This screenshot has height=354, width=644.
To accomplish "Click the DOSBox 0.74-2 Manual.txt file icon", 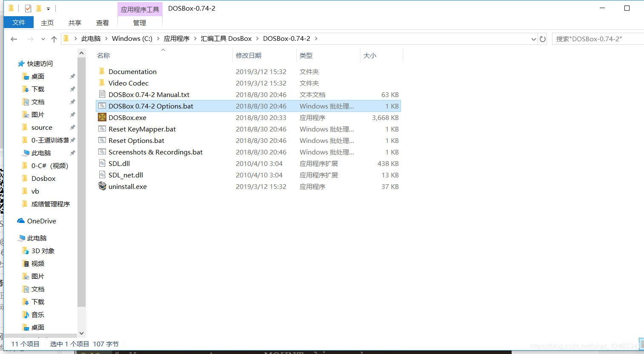I will pos(102,94).
